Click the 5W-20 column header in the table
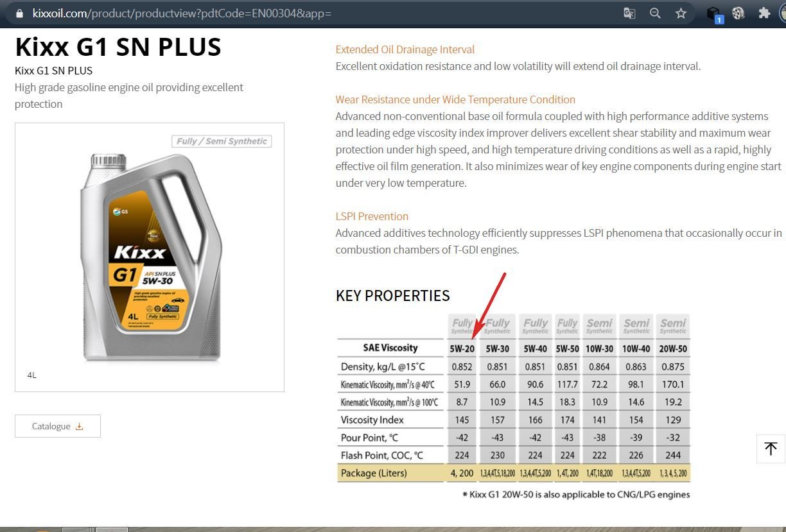Image resolution: width=786 pixels, height=532 pixels. [462, 348]
